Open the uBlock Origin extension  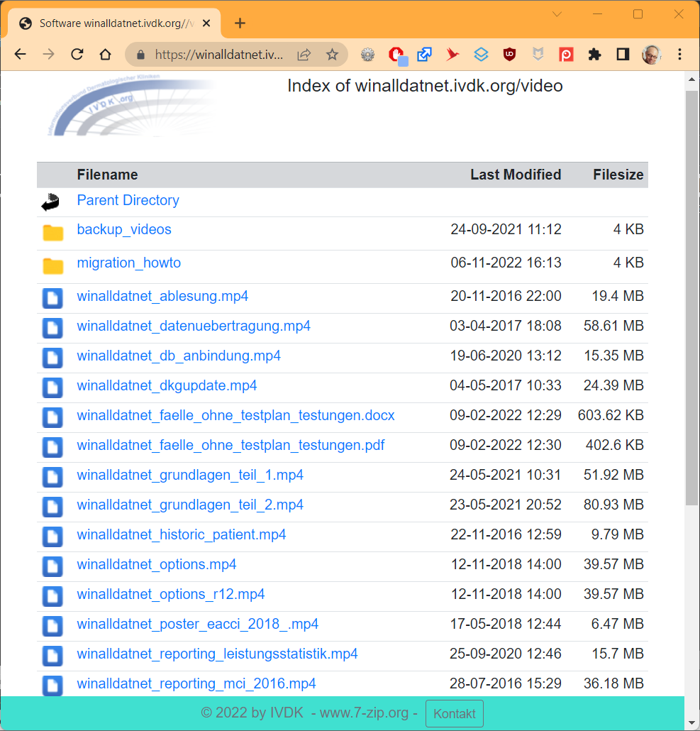click(509, 55)
